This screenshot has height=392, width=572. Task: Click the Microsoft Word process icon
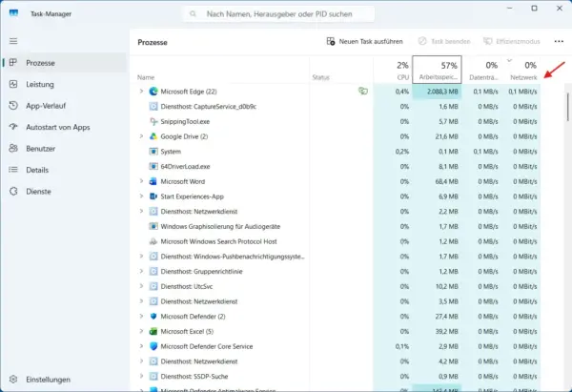153,181
